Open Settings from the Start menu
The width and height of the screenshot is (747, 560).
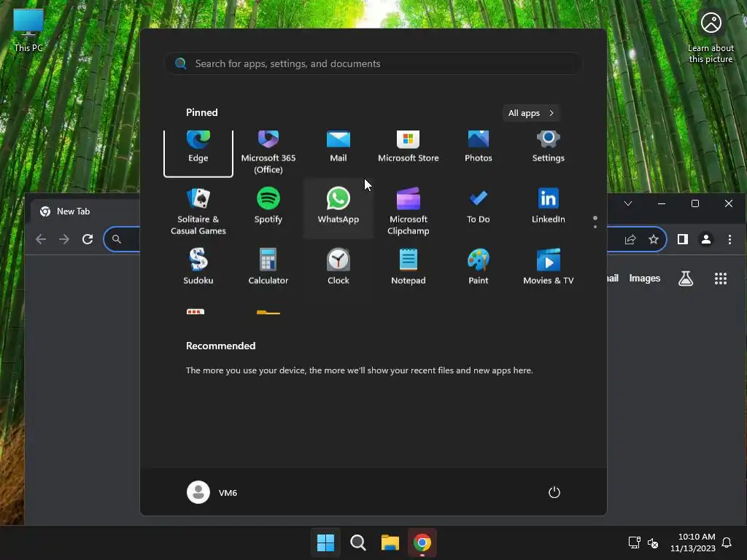pyautogui.click(x=549, y=147)
